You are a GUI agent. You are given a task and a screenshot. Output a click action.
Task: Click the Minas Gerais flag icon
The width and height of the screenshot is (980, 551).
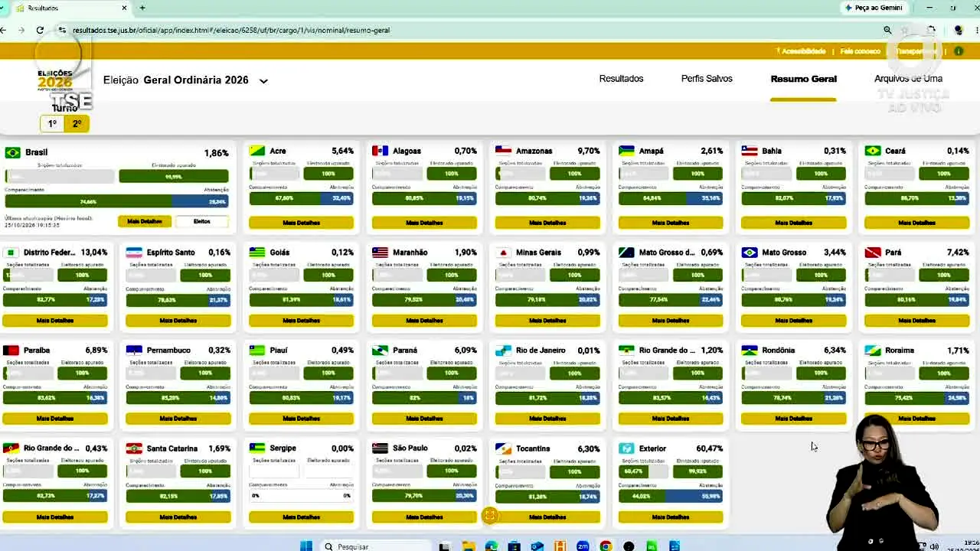tap(503, 252)
